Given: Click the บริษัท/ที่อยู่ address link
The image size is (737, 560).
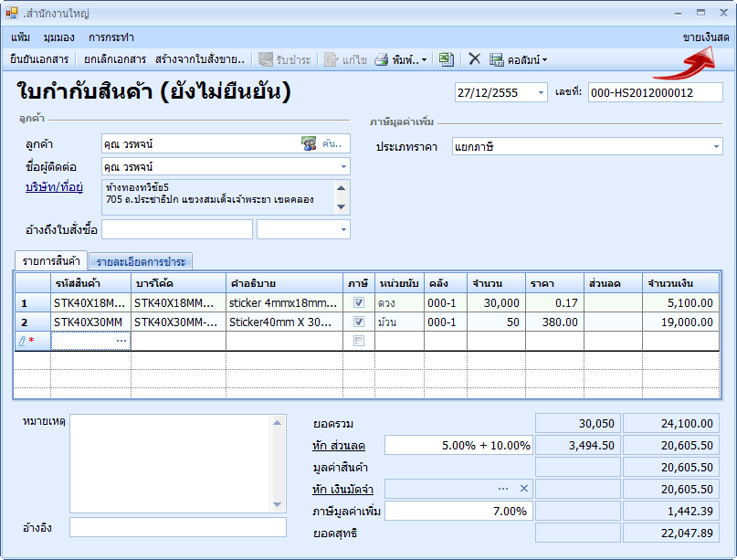Looking at the screenshot, I should (x=55, y=187).
